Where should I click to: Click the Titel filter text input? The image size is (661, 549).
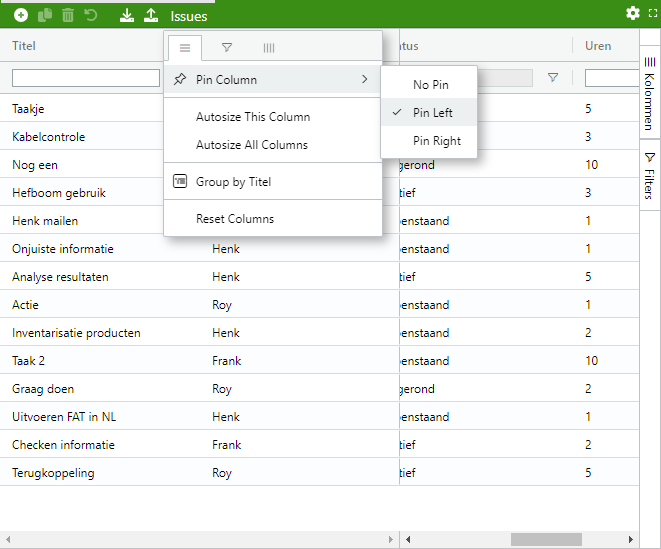(86, 78)
